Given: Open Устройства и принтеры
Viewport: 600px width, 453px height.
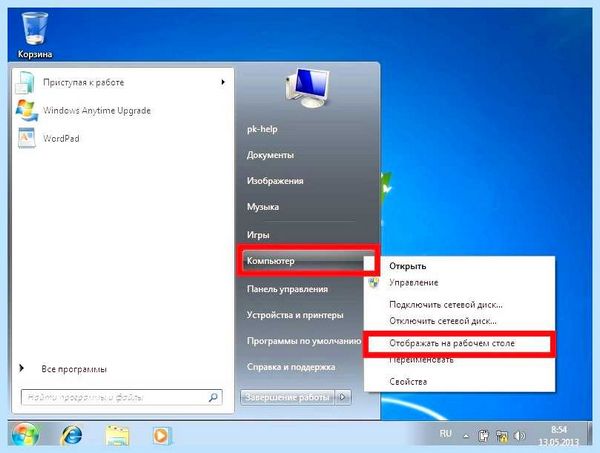Looking at the screenshot, I should click(x=295, y=315).
